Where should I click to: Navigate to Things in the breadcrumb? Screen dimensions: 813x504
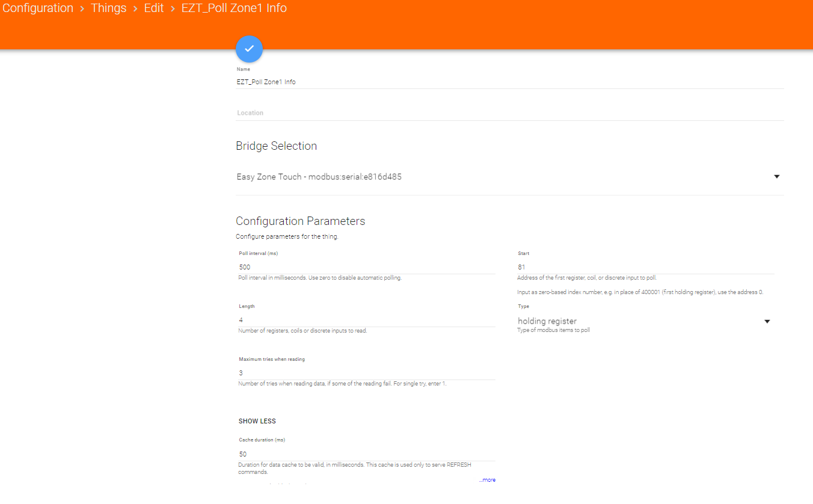[109, 8]
